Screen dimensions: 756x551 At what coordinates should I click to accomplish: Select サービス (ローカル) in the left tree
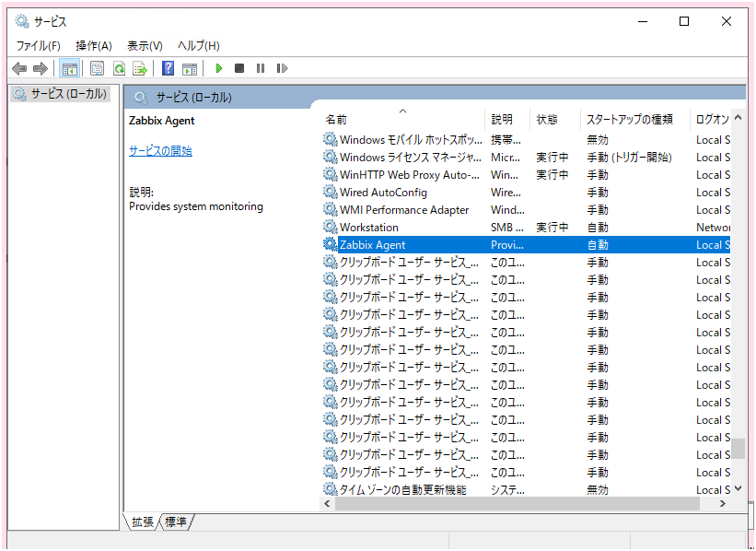pyautogui.click(x=68, y=94)
